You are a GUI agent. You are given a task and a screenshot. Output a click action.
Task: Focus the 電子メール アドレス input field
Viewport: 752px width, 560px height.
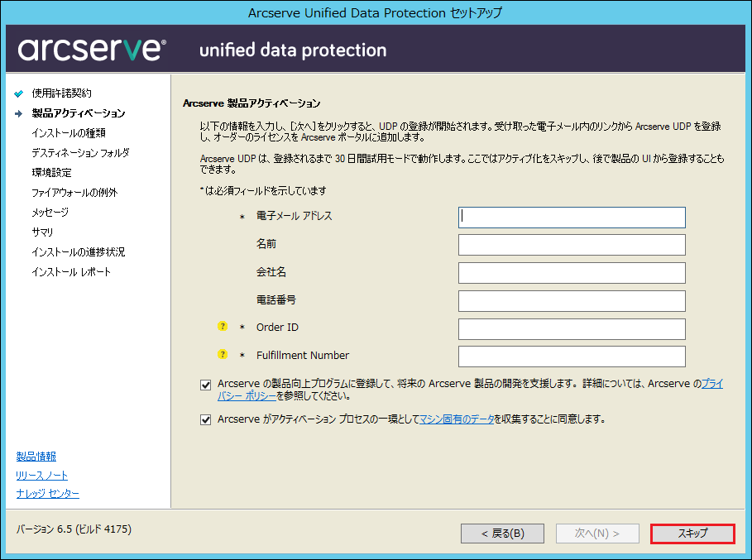[x=572, y=218]
